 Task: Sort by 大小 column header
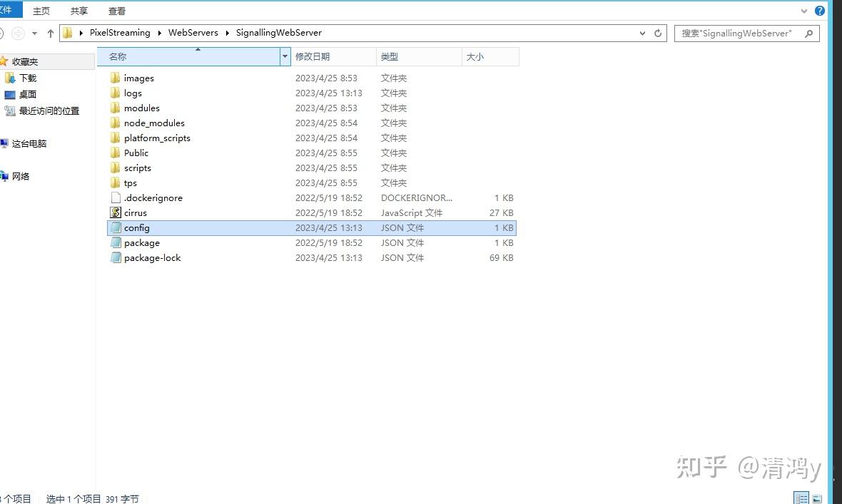pyautogui.click(x=491, y=56)
